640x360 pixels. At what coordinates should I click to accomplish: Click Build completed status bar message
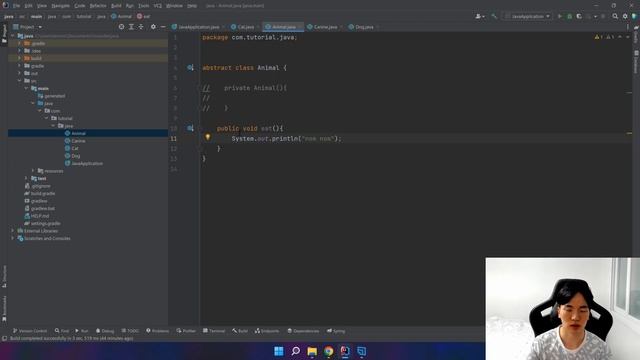coord(71,338)
